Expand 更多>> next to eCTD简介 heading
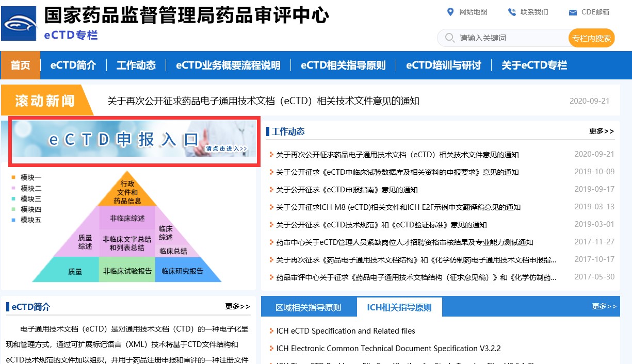Image resolution: width=632 pixels, height=364 pixels. tap(237, 307)
